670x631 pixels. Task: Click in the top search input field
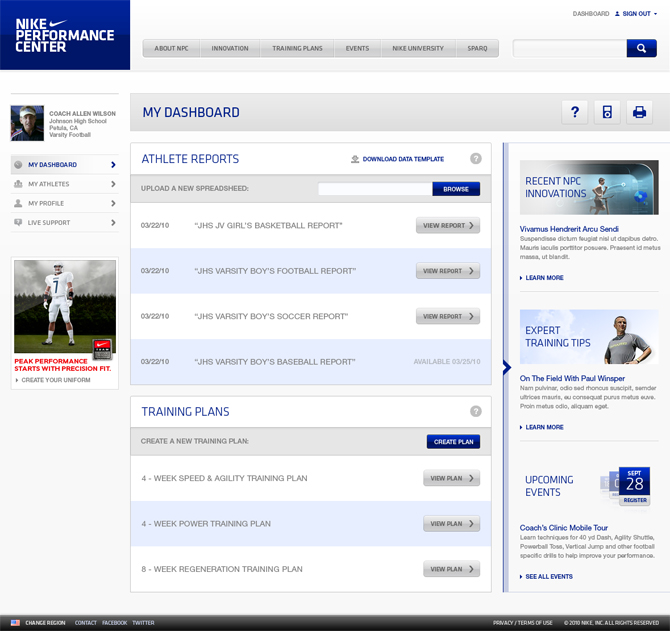tap(570, 48)
